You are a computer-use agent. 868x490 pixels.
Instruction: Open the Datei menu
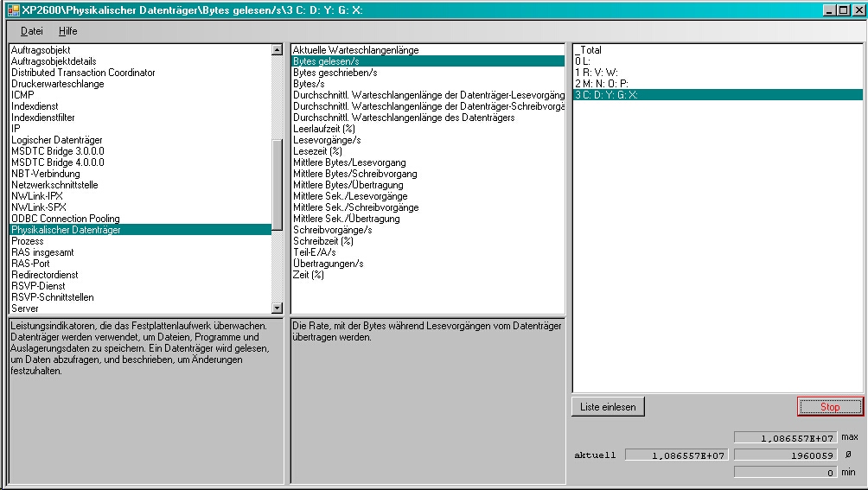[31, 31]
